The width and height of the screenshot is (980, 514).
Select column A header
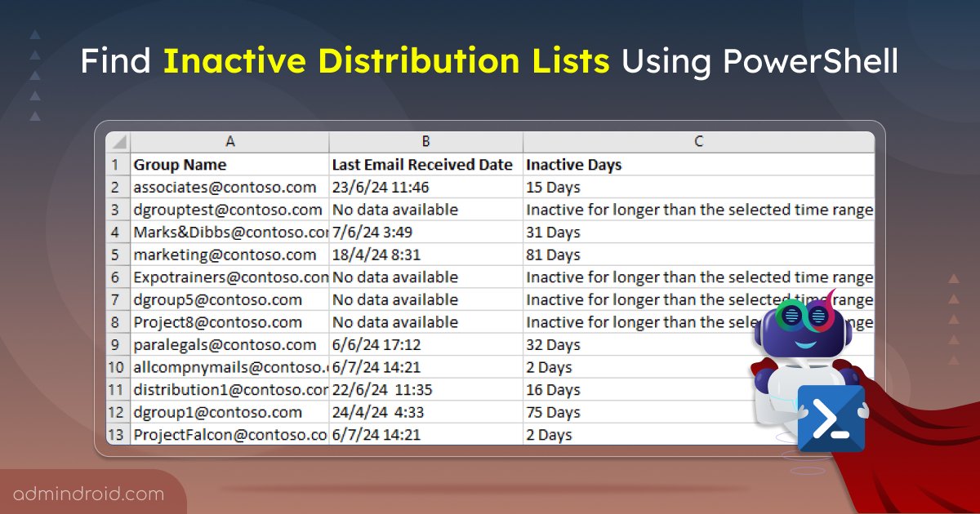(229, 141)
